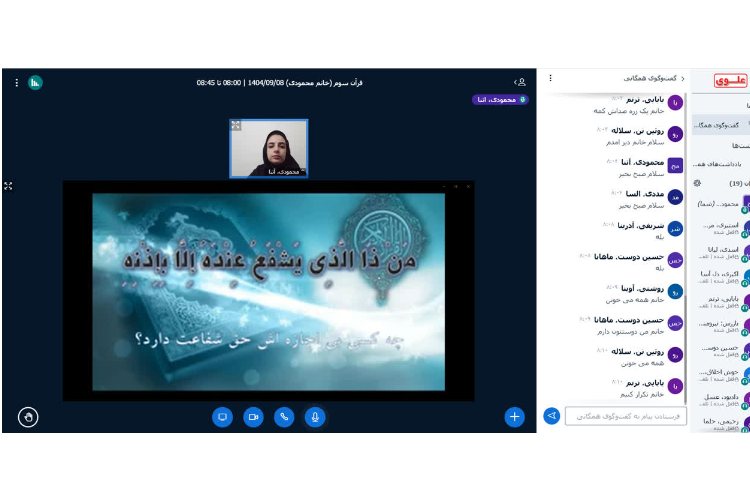Click the chat message خانم همه می خونن
The height and width of the screenshot is (480, 750).
click(x=635, y=300)
